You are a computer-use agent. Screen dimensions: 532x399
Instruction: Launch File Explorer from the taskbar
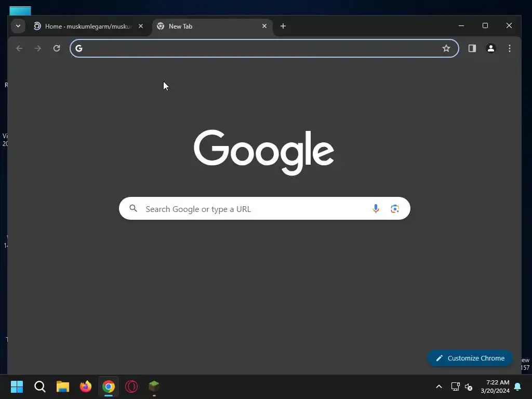coord(63,387)
